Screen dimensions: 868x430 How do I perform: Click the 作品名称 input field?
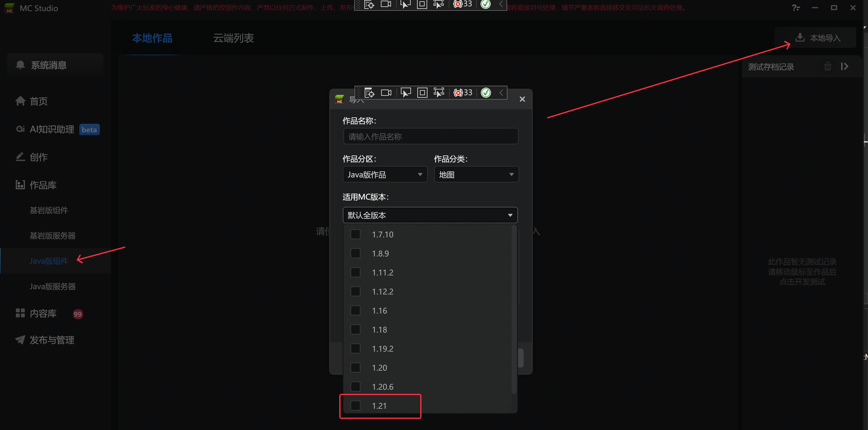click(x=430, y=136)
